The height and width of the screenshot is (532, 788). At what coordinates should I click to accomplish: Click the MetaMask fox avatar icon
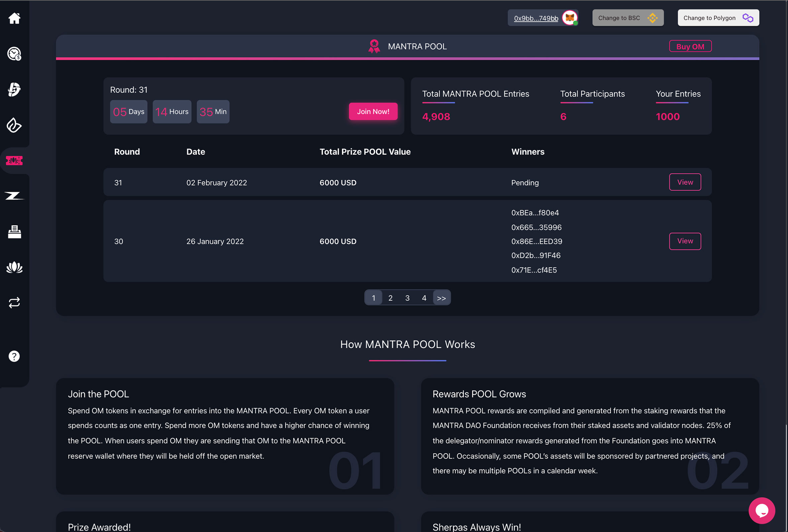570,18
